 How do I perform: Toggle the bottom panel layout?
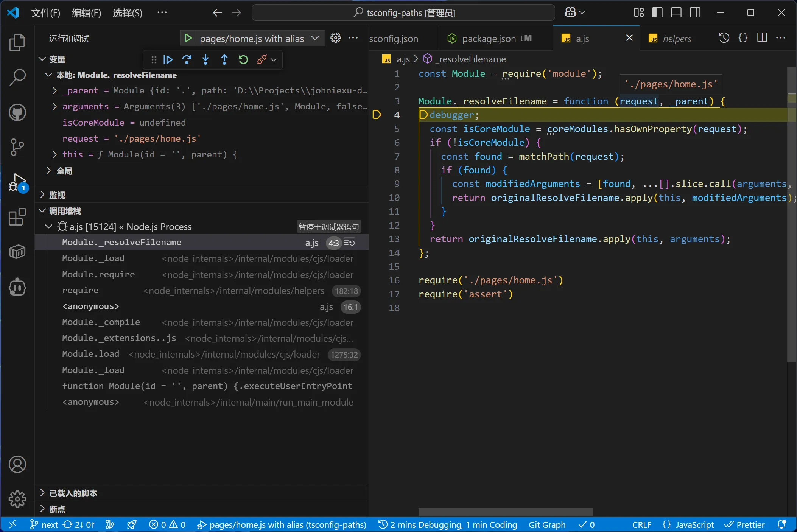[676, 12]
